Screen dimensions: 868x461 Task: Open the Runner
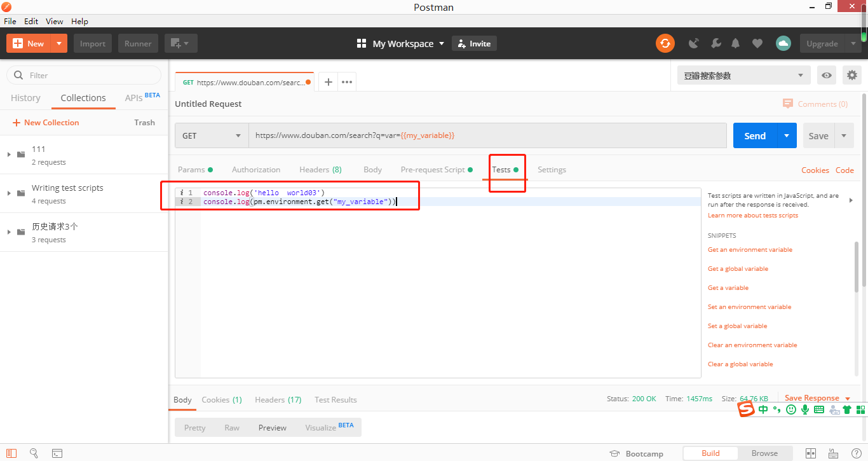(x=138, y=43)
